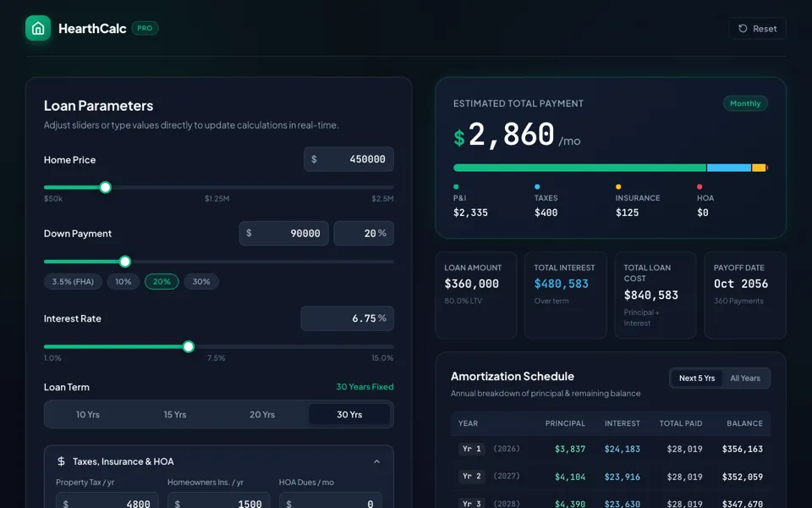Image resolution: width=812 pixels, height=508 pixels.
Task: Click the Oct 2056 Payoff Date value
Action: 741,284
